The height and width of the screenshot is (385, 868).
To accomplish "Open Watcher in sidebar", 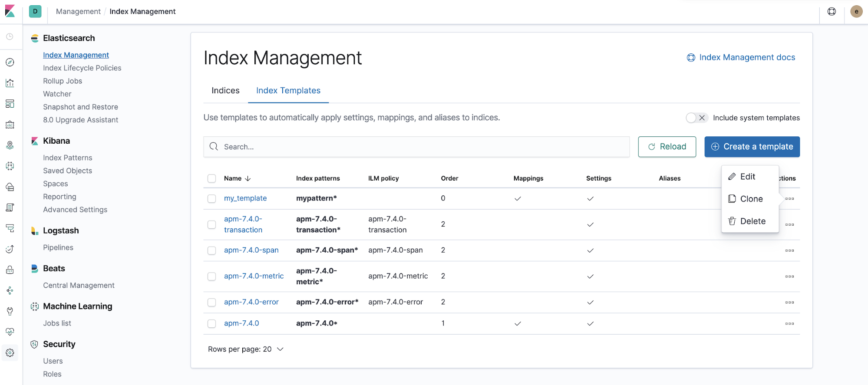I will (x=57, y=94).
